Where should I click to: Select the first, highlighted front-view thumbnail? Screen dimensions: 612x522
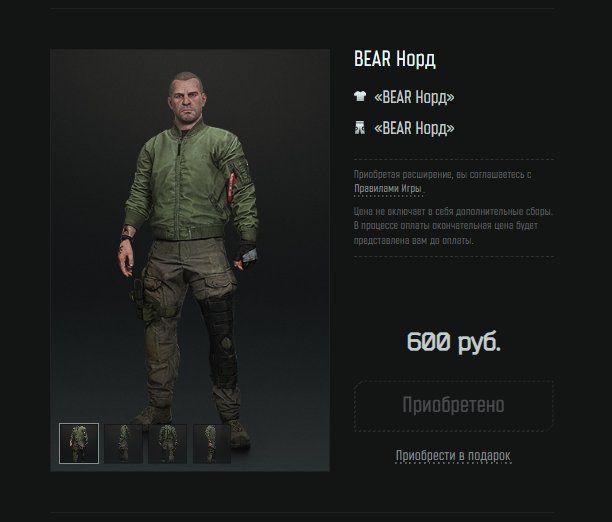(x=79, y=443)
